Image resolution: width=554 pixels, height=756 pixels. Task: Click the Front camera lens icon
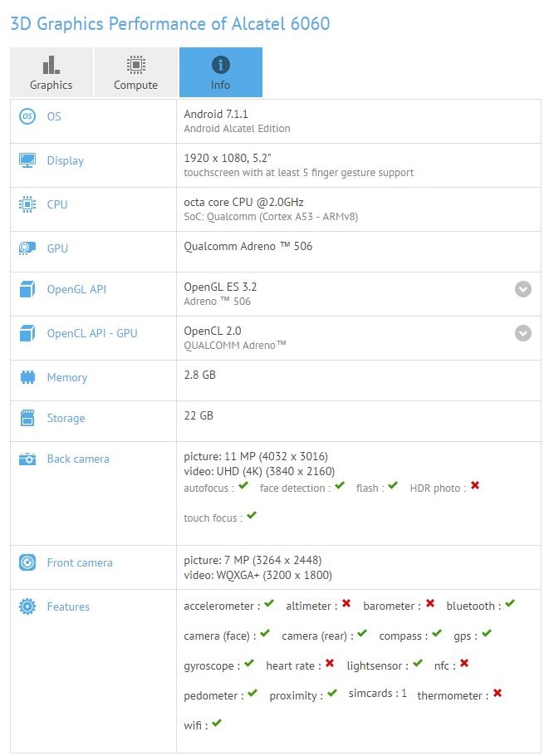27,562
